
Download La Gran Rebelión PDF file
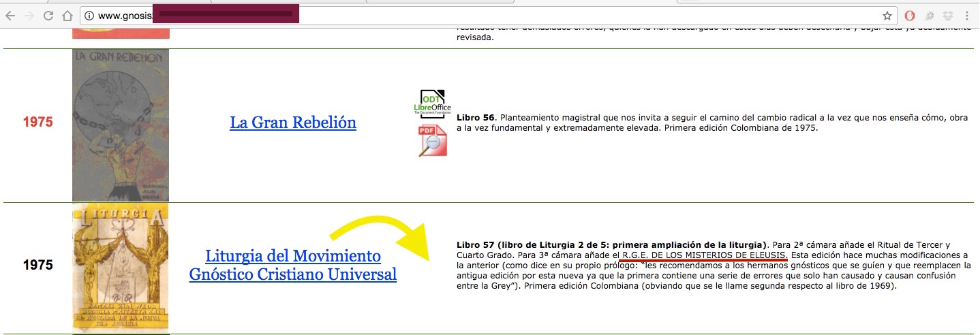[433, 141]
